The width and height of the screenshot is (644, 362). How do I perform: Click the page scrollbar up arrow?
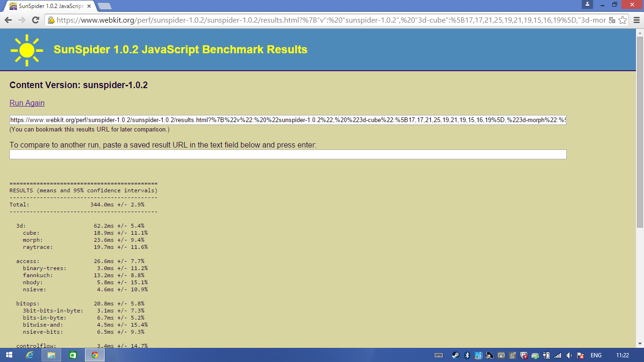tap(640, 33)
